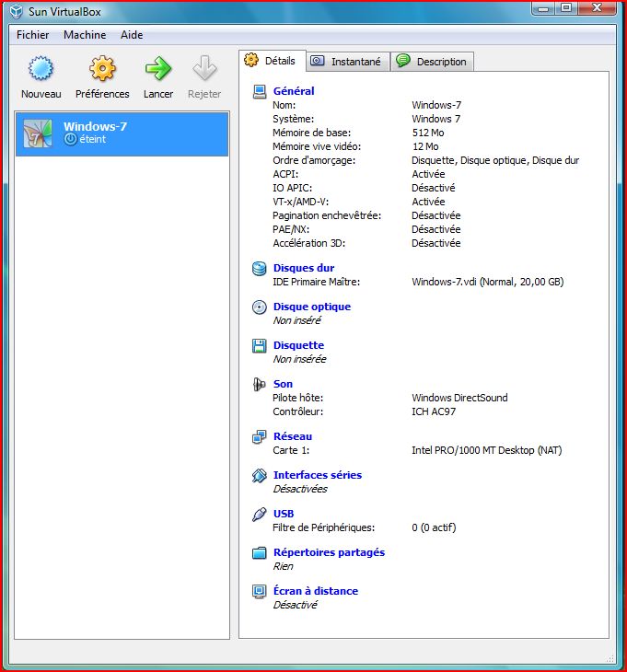Click boot order value Disquette, Disque optique, Disque dur

[x=495, y=160]
